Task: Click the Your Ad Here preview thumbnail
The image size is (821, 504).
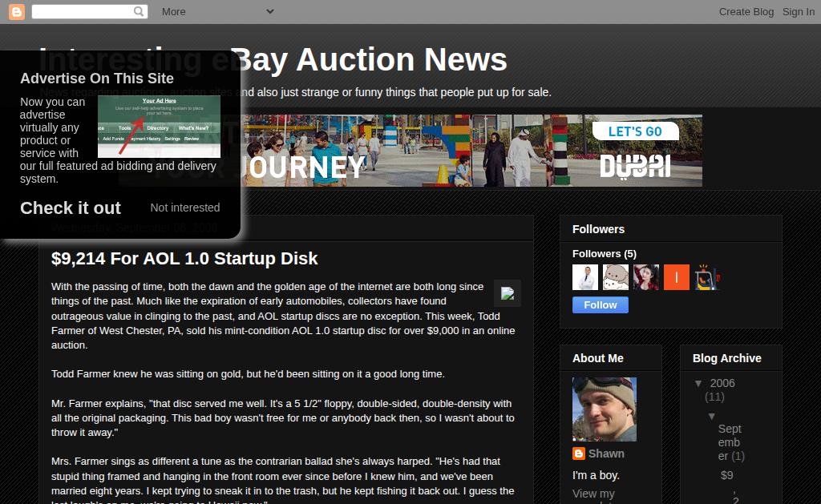Action: tap(159, 126)
